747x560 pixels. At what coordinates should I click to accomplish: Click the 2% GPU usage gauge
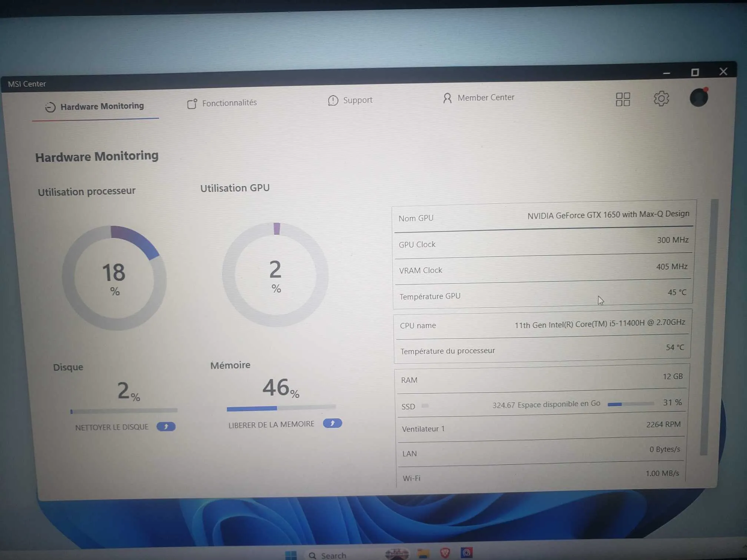275,274
